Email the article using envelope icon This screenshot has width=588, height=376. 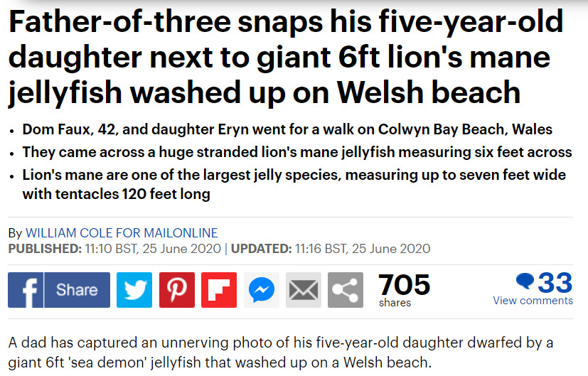304,290
